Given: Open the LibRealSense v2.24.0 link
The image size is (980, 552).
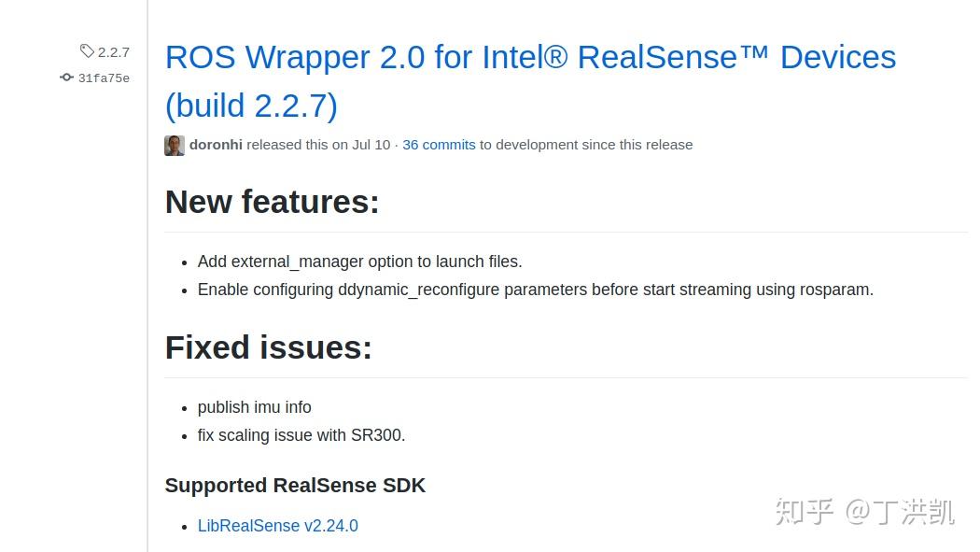Looking at the screenshot, I should (x=277, y=526).
